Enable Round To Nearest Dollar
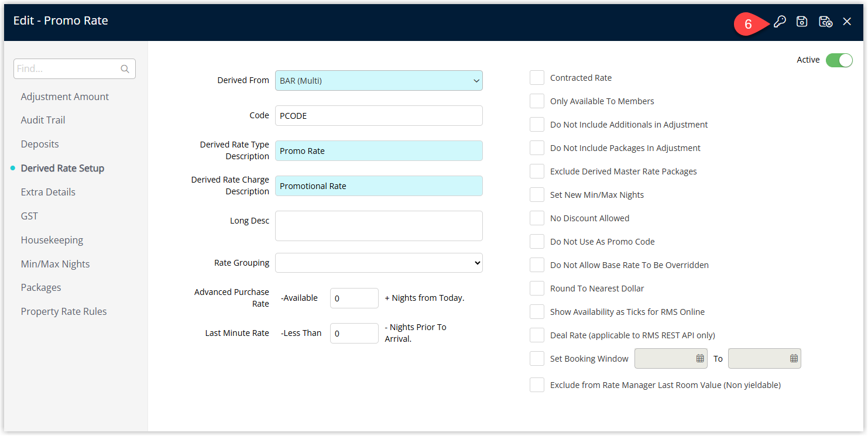The height and width of the screenshot is (436, 868). (537, 289)
